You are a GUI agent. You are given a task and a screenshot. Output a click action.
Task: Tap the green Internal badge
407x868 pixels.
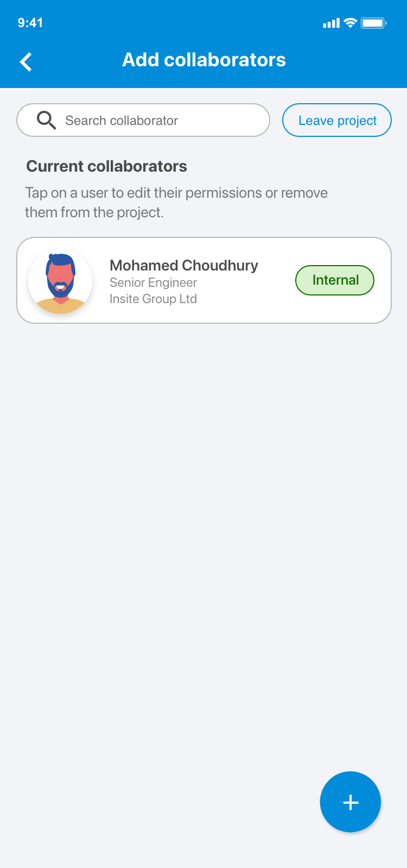[x=335, y=280]
